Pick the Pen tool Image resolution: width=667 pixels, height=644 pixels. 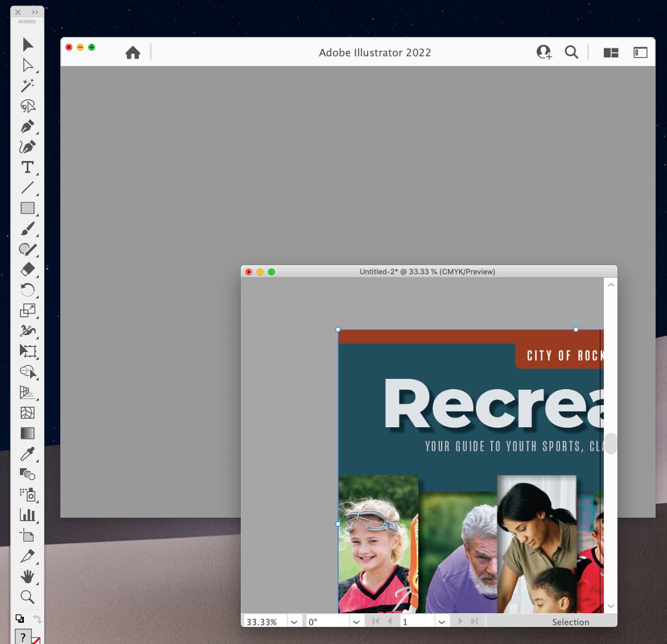(x=28, y=126)
